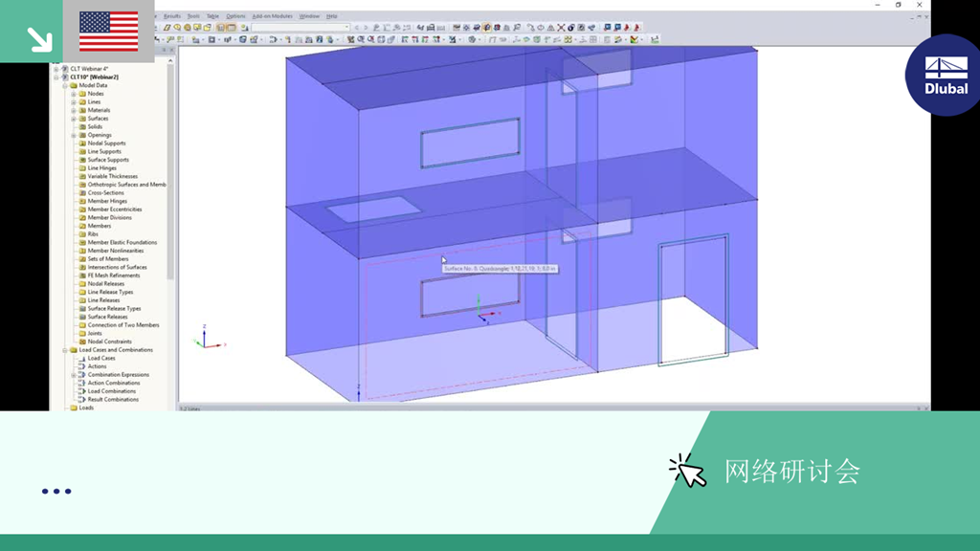Select Nodal Constraints tree item

click(109, 342)
